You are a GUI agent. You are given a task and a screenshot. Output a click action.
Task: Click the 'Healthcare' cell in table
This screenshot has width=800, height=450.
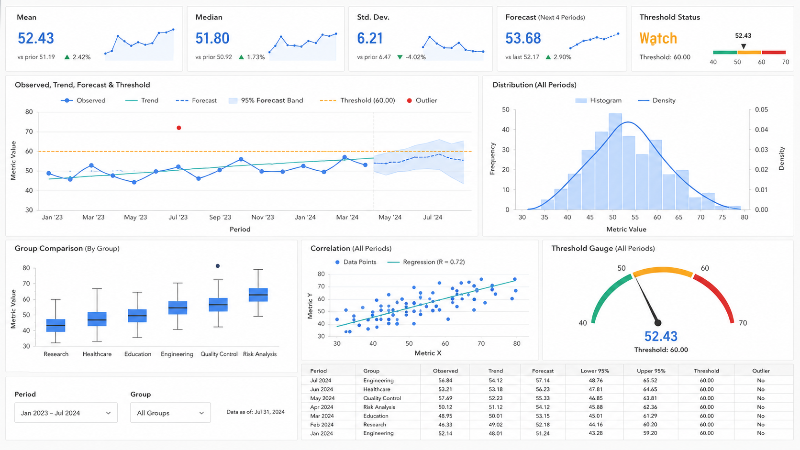coord(377,389)
